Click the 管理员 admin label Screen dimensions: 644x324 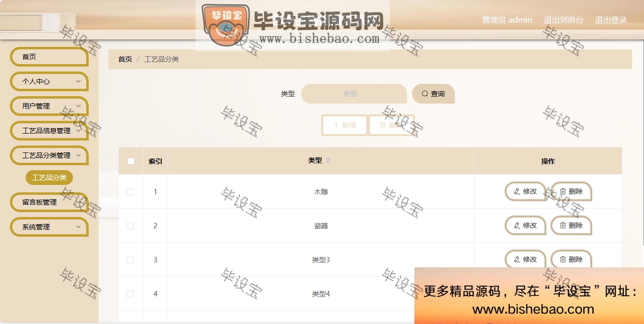pos(507,20)
